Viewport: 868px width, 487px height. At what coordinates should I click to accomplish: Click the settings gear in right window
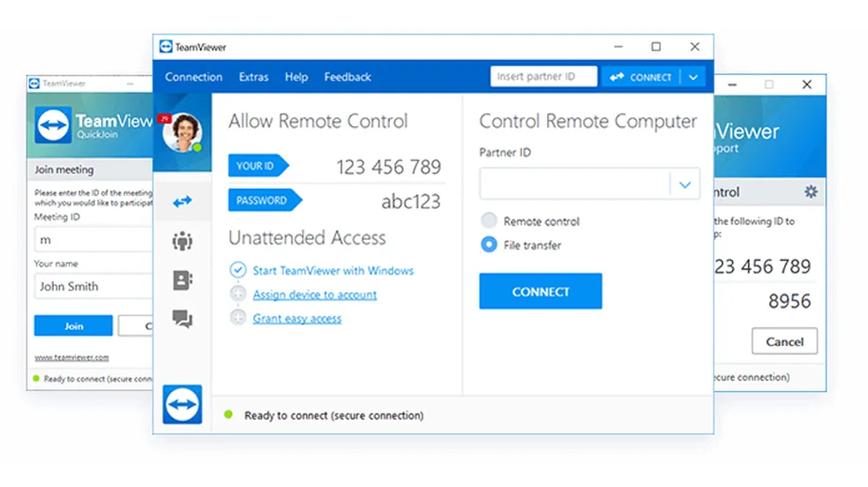tap(811, 191)
